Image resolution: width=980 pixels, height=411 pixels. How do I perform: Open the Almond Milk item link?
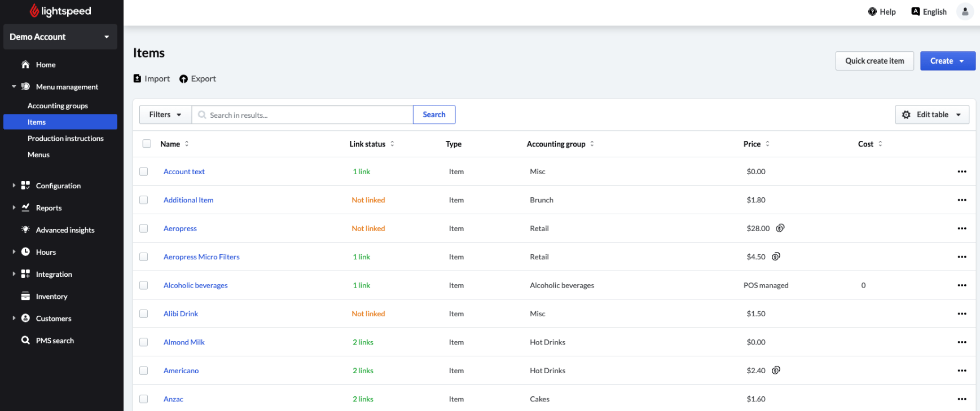tap(184, 342)
